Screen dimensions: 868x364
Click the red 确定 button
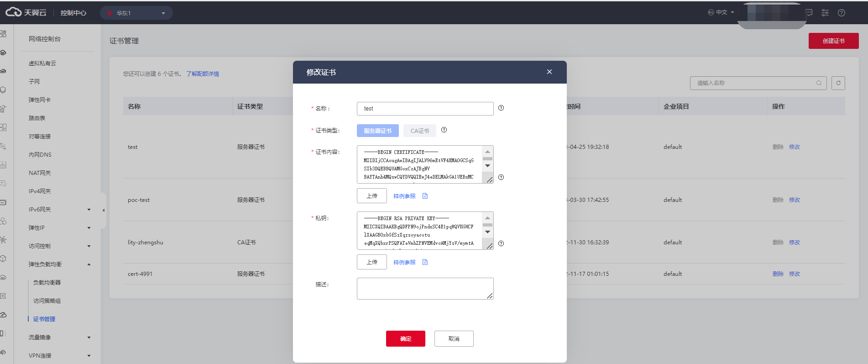click(x=405, y=338)
